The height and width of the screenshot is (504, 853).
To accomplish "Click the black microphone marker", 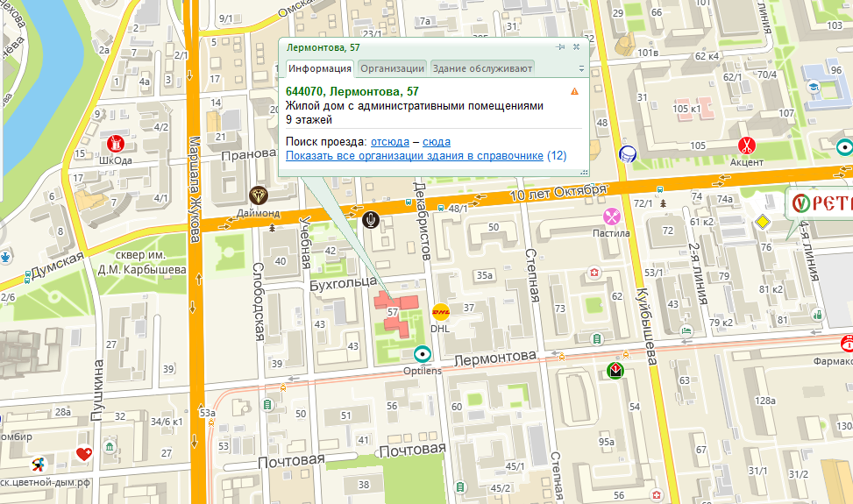I will point(372,219).
